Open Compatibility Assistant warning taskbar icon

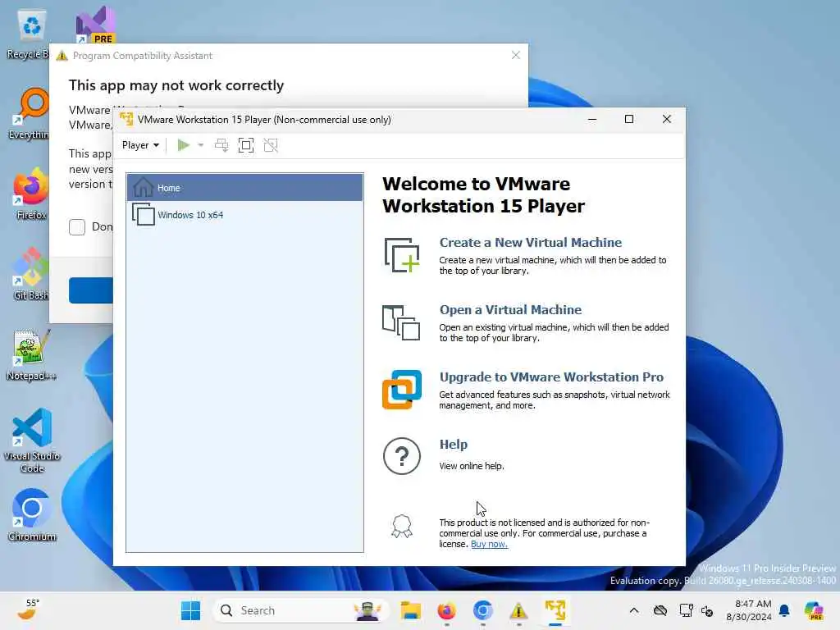(x=518, y=610)
